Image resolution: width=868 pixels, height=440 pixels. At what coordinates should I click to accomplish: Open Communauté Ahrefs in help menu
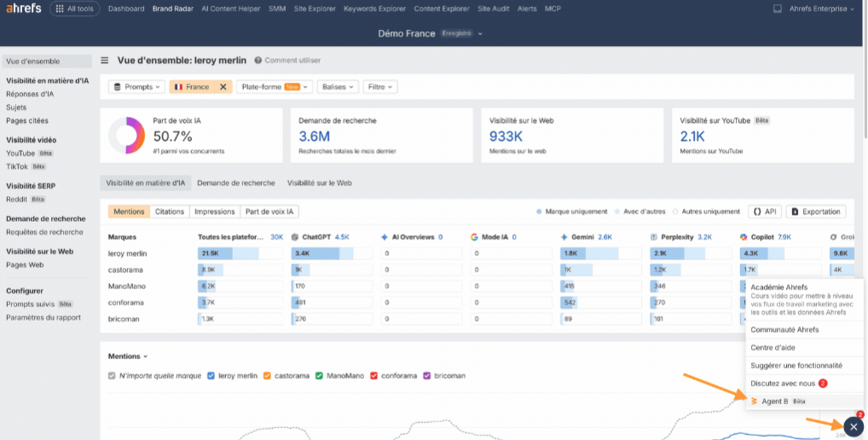784,329
